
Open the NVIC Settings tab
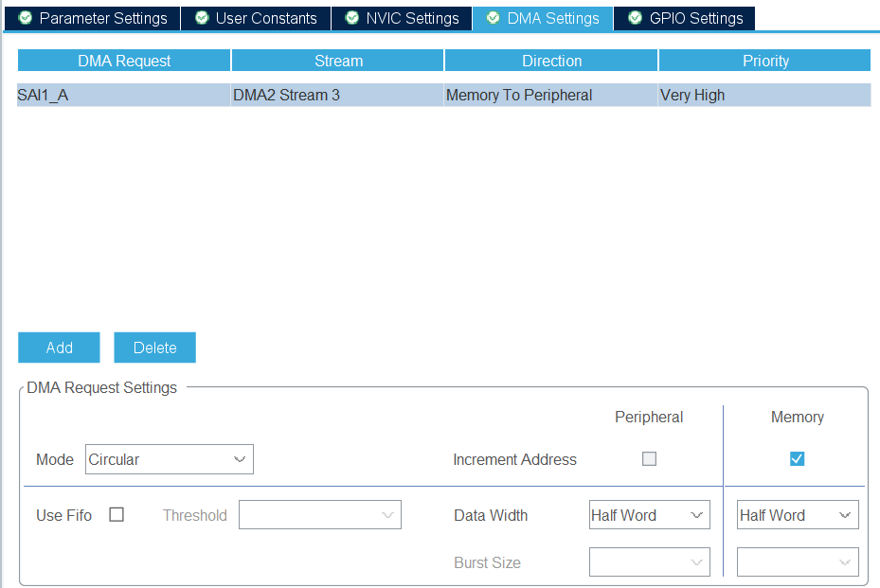[x=402, y=18]
